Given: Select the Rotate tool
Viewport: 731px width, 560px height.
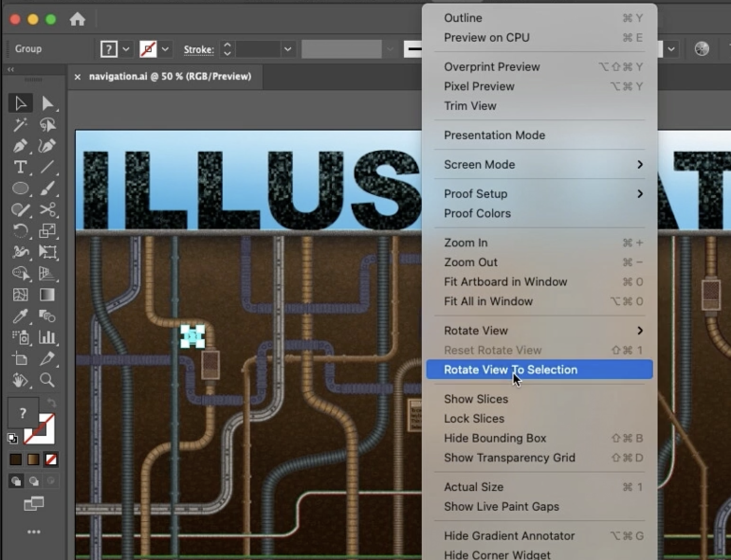Looking at the screenshot, I should pyautogui.click(x=20, y=231).
